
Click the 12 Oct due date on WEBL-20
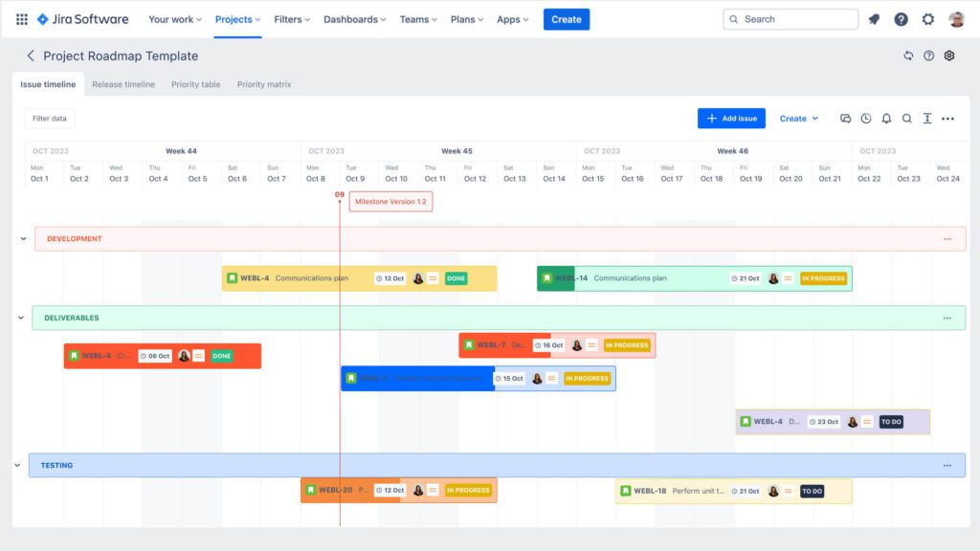tap(390, 491)
